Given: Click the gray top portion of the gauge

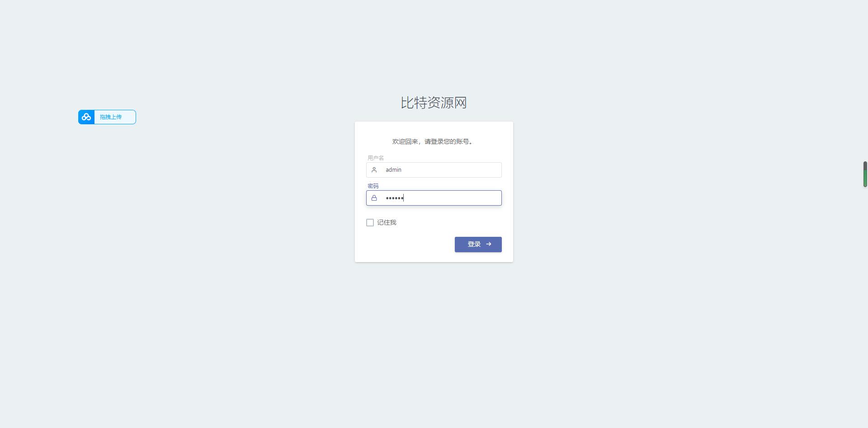Looking at the screenshot, I should pos(865,165).
